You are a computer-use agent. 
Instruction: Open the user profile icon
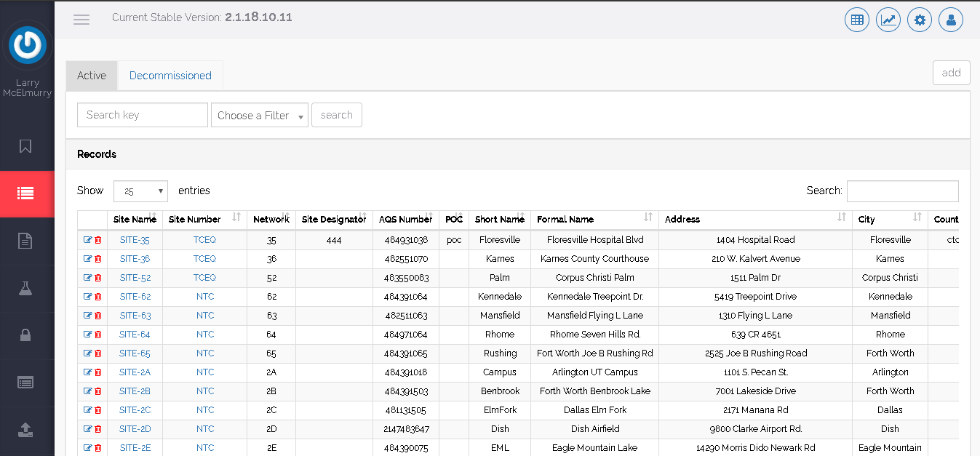click(x=951, y=20)
